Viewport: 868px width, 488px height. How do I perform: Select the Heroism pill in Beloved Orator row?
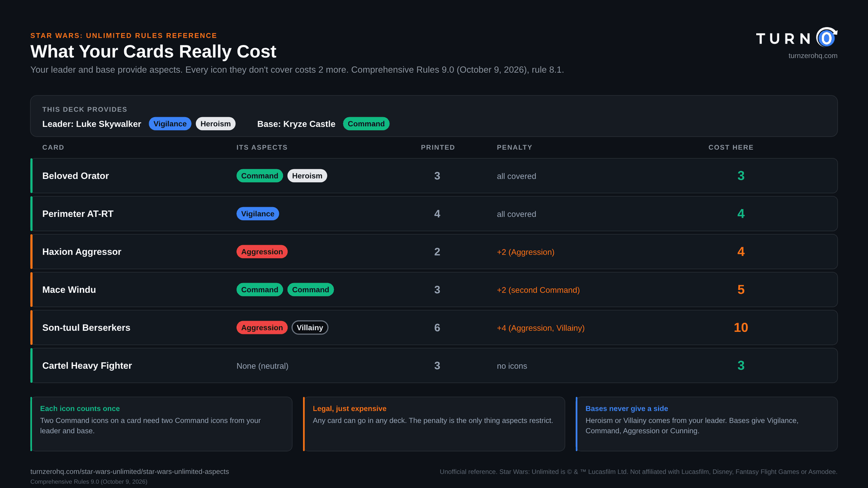(307, 176)
